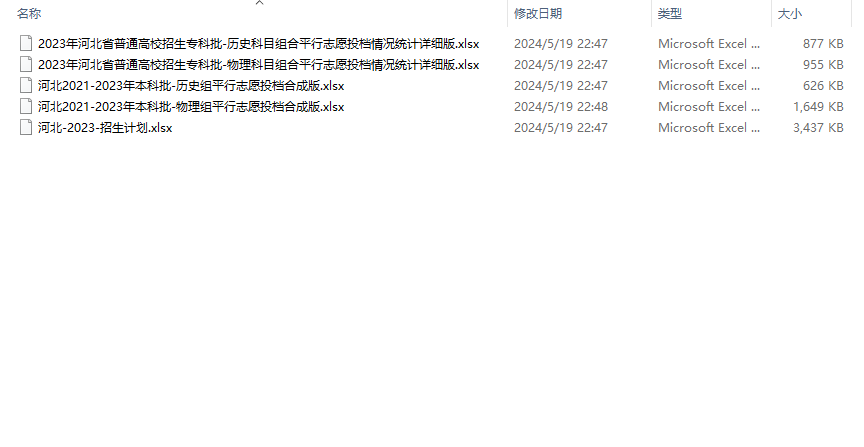
Task: Click file icon of 物理科目组合 专科批 xlsx
Action: tap(26, 64)
